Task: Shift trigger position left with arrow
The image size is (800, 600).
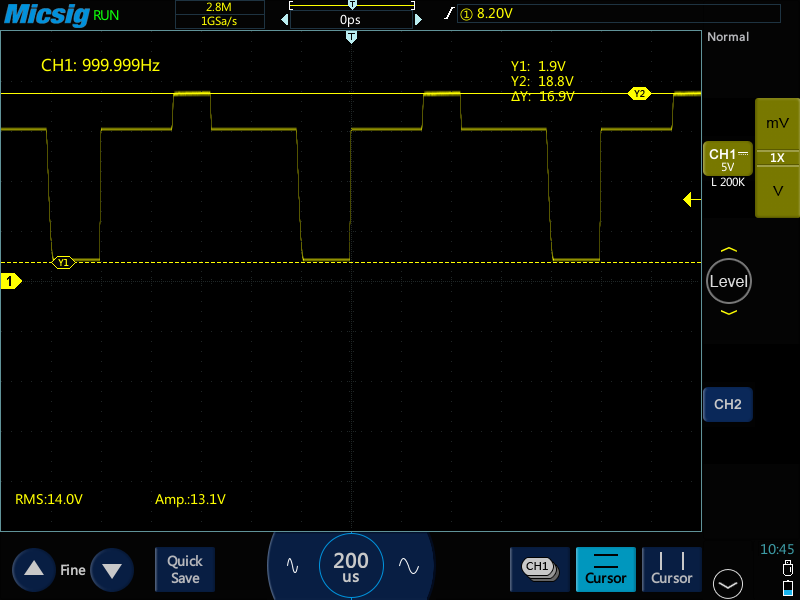Action: coord(285,20)
